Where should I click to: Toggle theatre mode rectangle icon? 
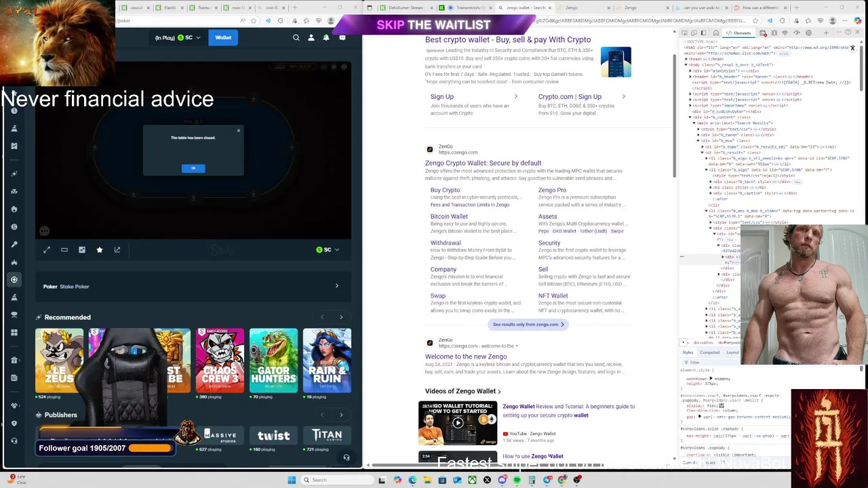[x=64, y=250]
